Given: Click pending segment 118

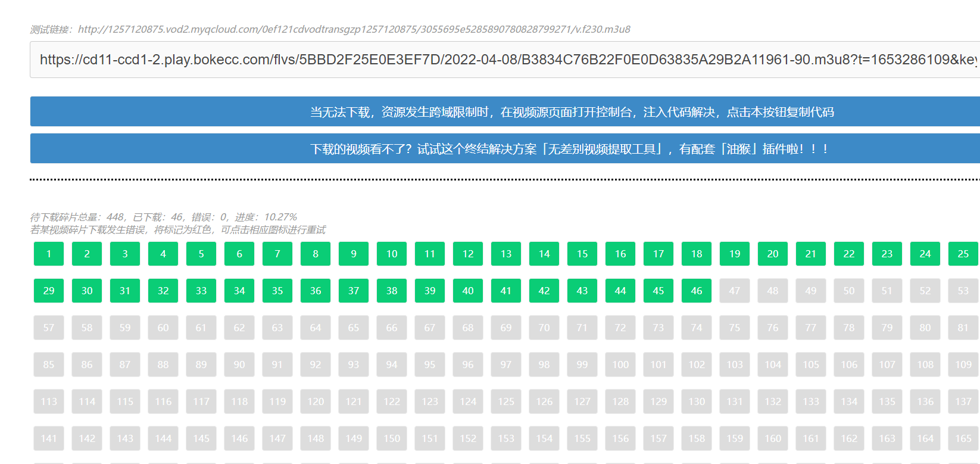Looking at the screenshot, I should tap(239, 401).
